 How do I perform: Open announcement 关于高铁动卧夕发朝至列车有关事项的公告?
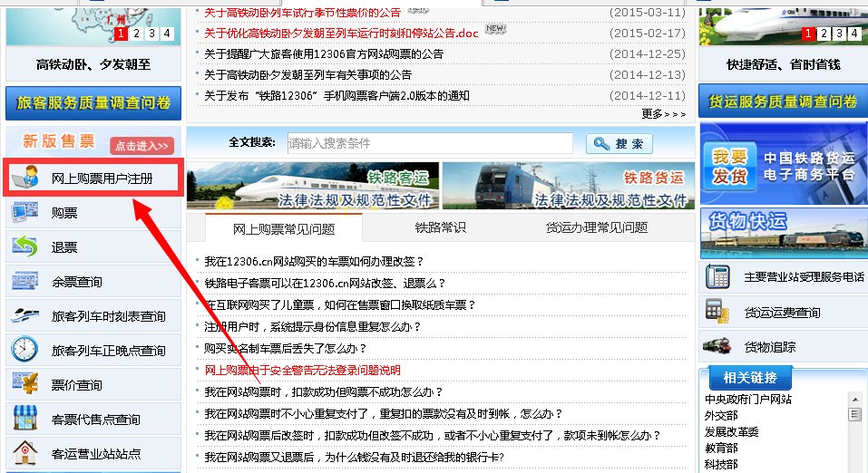click(x=307, y=74)
